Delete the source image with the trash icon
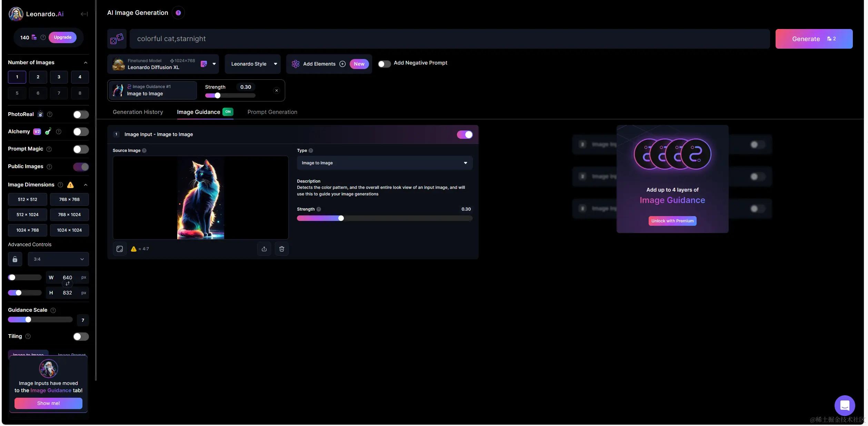The height and width of the screenshot is (426, 868). click(281, 249)
